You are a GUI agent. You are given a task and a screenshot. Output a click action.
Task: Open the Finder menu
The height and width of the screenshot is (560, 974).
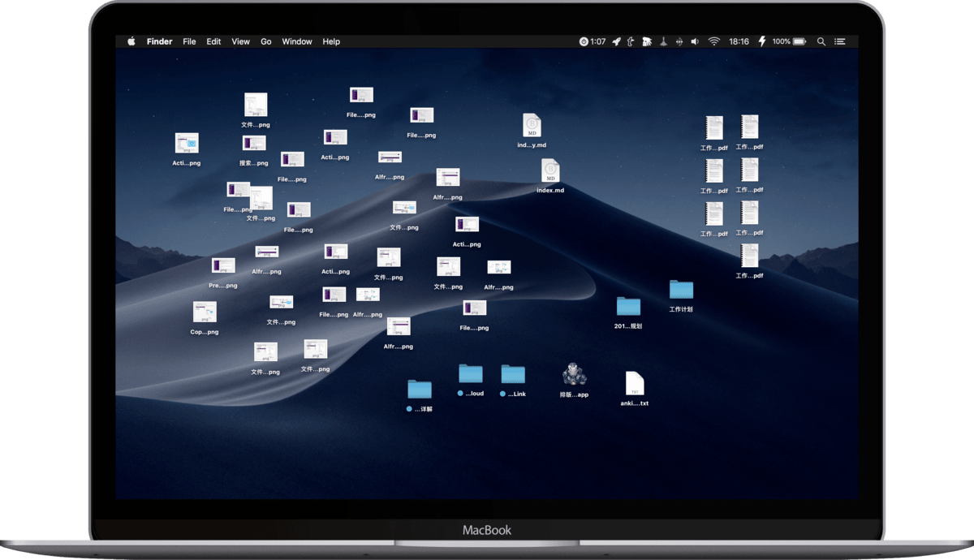tap(159, 41)
